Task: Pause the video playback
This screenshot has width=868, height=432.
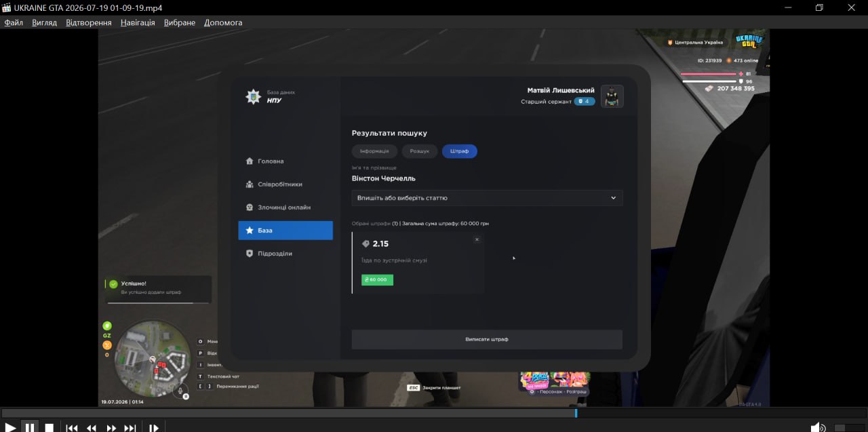Action: (x=30, y=427)
